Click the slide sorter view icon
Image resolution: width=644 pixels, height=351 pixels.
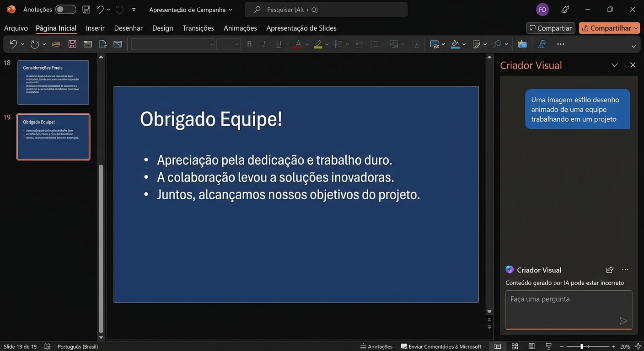point(515,346)
